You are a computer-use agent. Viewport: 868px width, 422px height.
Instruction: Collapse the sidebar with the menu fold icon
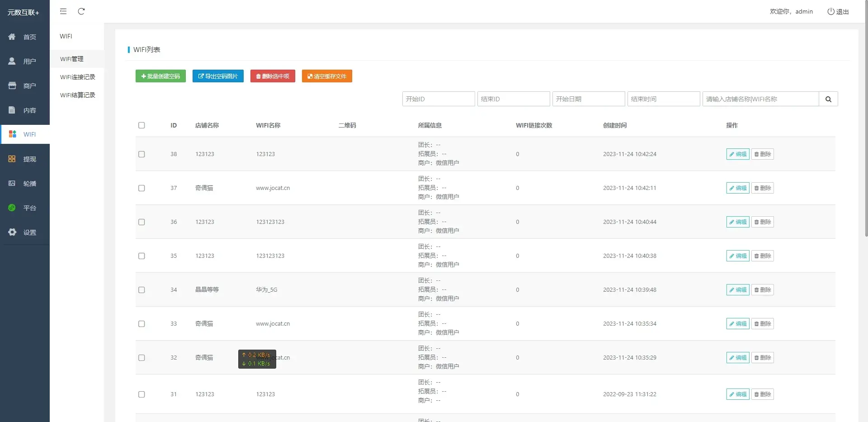pyautogui.click(x=63, y=11)
